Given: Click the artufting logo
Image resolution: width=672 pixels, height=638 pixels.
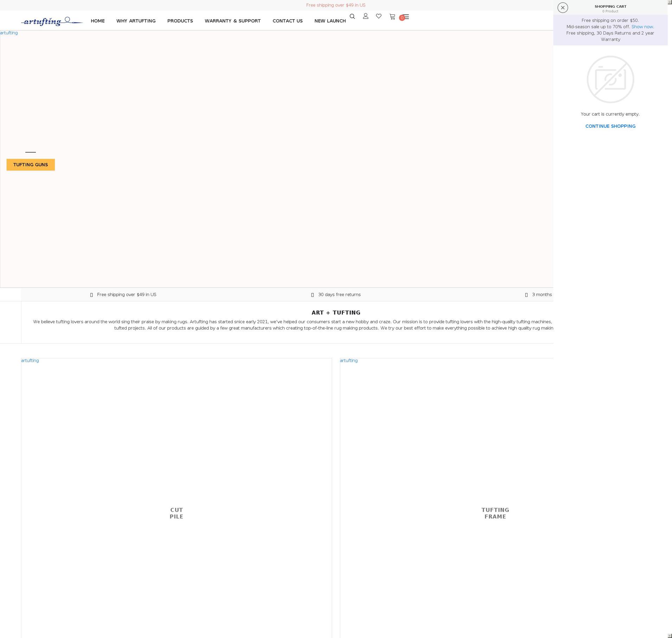Looking at the screenshot, I should pyautogui.click(x=51, y=21).
